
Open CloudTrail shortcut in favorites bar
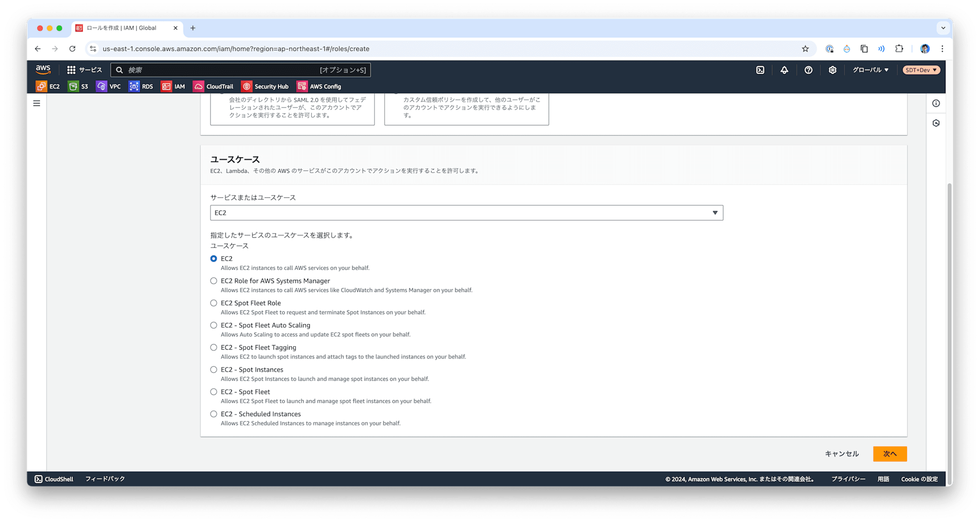point(214,86)
